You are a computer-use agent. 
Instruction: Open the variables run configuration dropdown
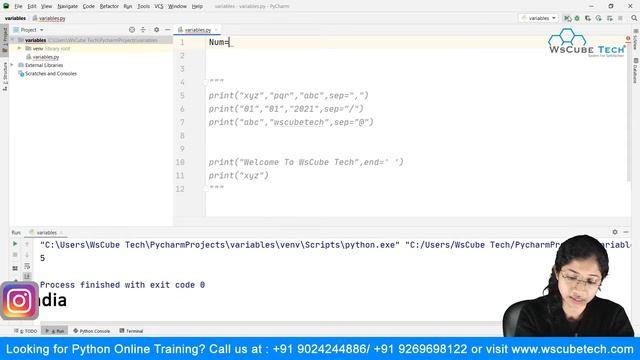click(x=539, y=18)
